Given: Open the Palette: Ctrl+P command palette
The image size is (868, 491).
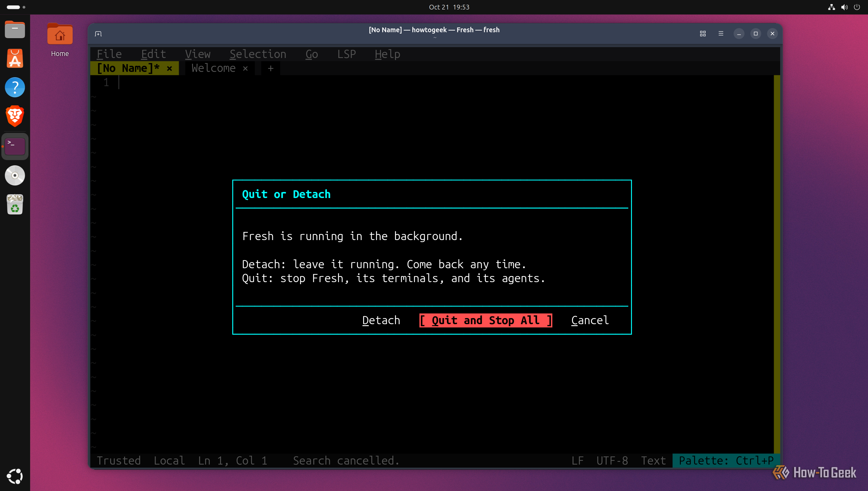Looking at the screenshot, I should click(x=726, y=460).
